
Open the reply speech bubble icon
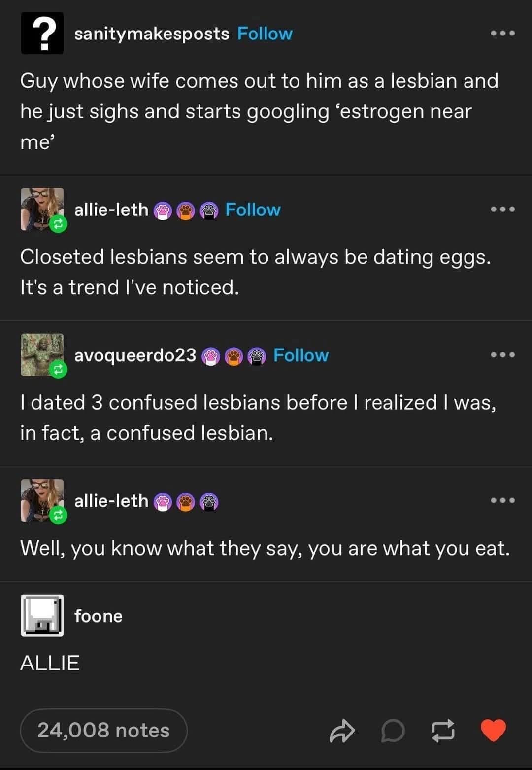[x=393, y=731]
